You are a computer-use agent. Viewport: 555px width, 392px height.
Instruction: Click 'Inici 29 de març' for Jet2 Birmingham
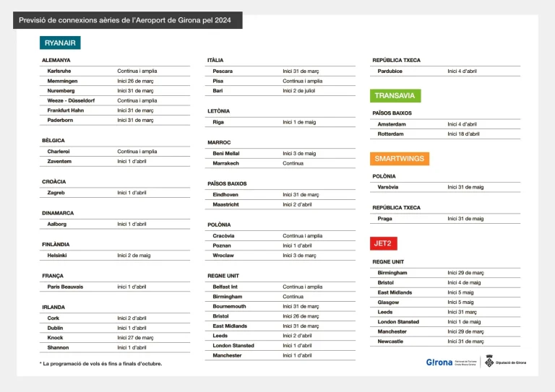pos(465,273)
